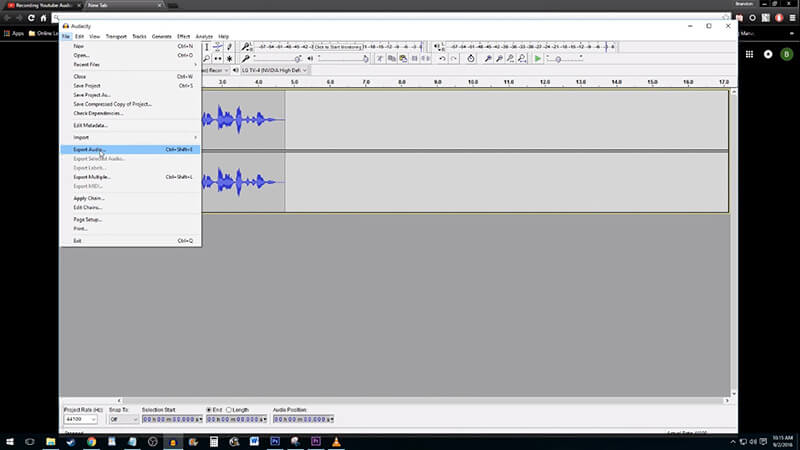Image resolution: width=800 pixels, height=450 pixels.
Task: Select the End radio button
Action: [x=209, y=410]
